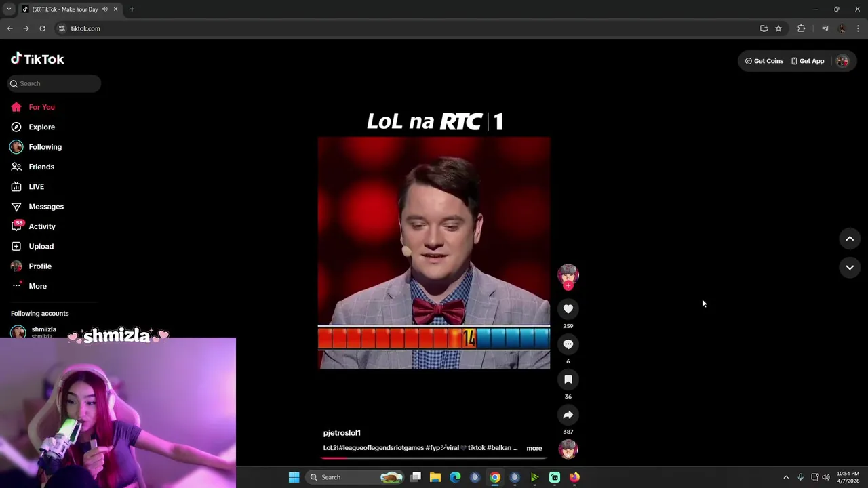
Task: Open Microsoft Edge from taskbar
Action: [455, 477]
